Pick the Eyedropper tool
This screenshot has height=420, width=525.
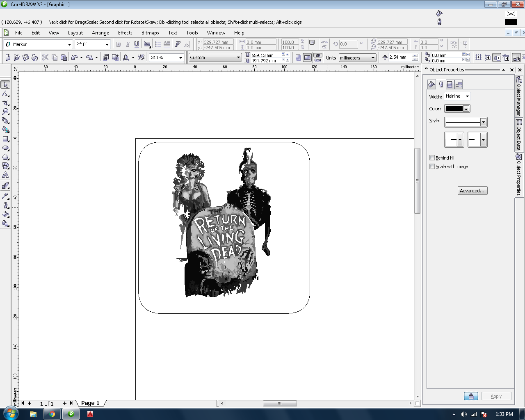pos(5,196)
